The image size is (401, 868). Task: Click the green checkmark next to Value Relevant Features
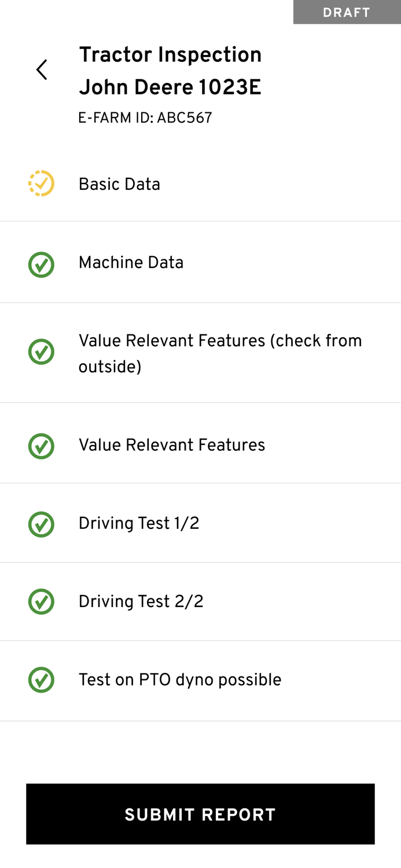(x=41, y=446)
